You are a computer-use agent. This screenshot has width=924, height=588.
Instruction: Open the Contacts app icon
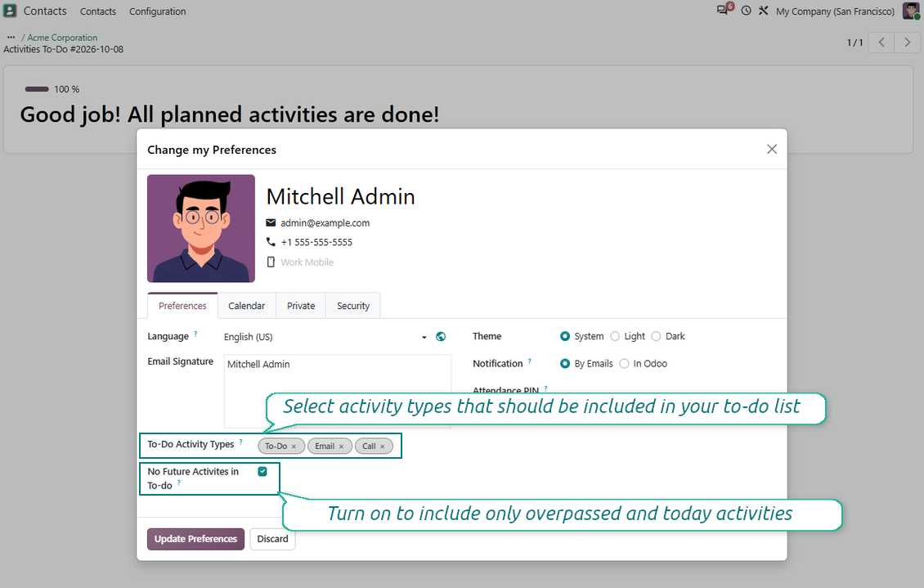click(10, 11)
